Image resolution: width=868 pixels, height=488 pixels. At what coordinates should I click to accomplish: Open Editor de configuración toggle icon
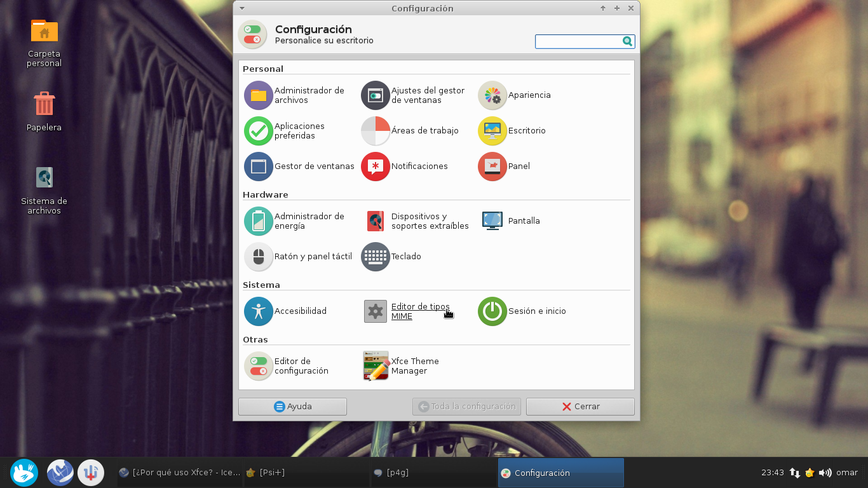259,366
